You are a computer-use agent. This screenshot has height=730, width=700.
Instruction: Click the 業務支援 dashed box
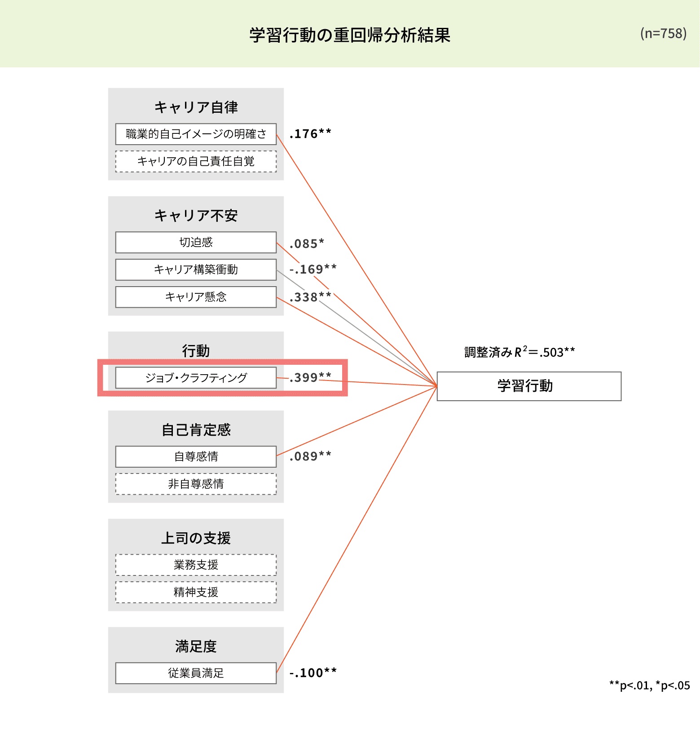point(196,565)
